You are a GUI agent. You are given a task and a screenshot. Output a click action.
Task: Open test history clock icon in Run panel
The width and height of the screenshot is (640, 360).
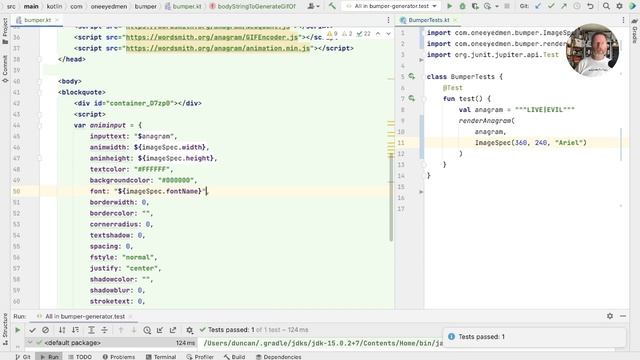[147, 330]
